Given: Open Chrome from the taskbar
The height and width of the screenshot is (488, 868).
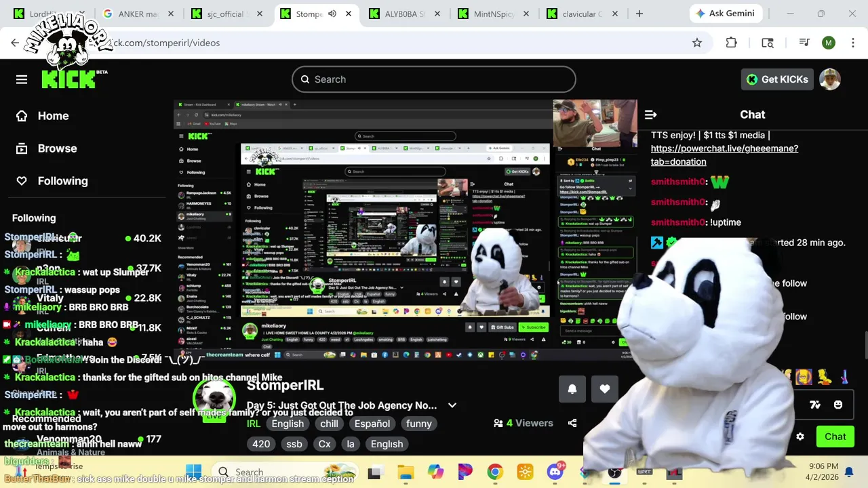Looking at the screenshot, I should click(495, 472).
